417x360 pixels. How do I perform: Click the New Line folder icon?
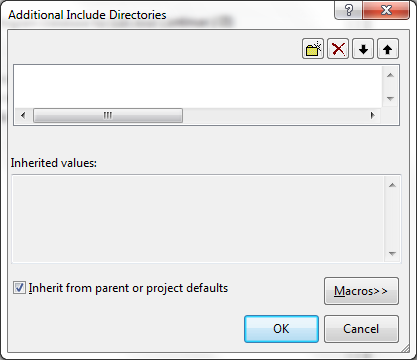(313, 49)
